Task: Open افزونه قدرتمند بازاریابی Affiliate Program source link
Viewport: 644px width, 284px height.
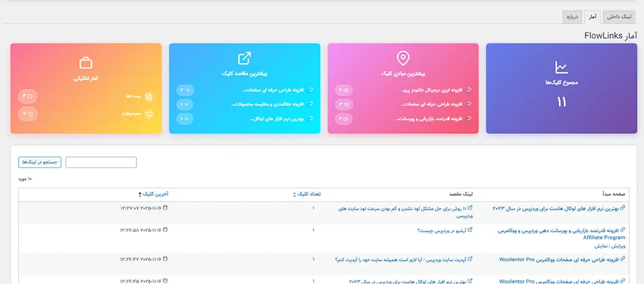Action: 562,234
